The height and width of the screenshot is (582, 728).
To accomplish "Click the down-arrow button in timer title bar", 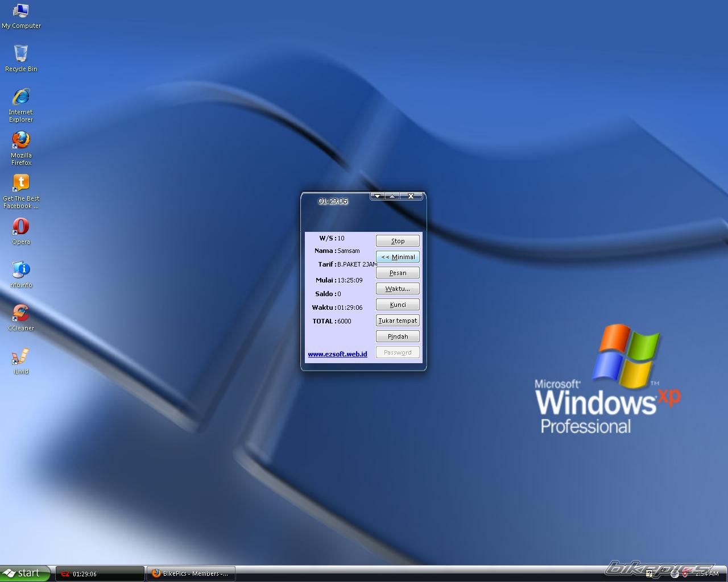I will tap(377, 196).
